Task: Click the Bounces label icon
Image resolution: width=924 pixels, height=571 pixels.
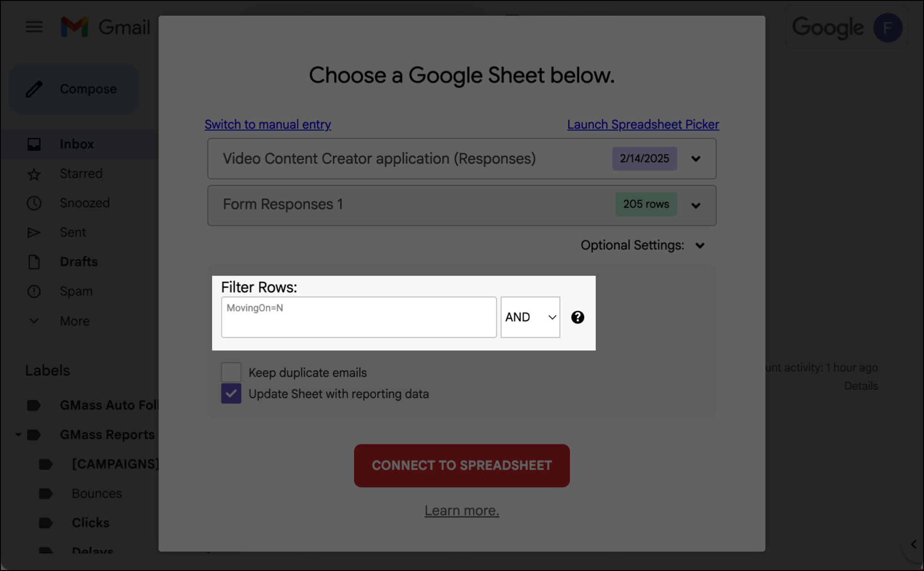Action: (x=45, y=493)
